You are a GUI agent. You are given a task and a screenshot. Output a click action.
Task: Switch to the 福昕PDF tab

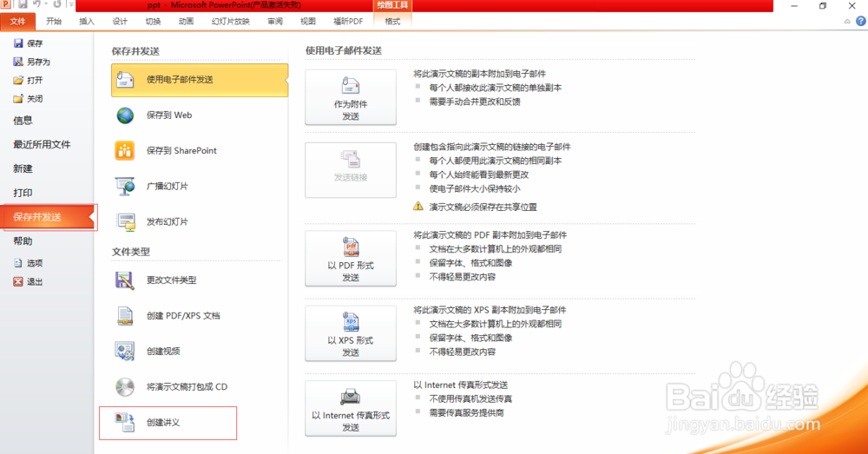pyautogui.click(x=348, y=22)
